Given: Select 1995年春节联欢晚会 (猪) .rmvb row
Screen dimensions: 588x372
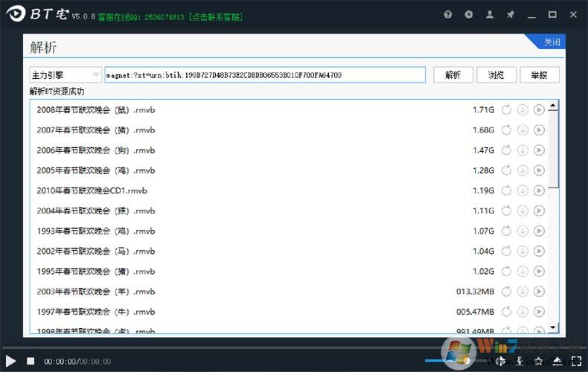Looking at the screenshot, I should pos(289,272).
